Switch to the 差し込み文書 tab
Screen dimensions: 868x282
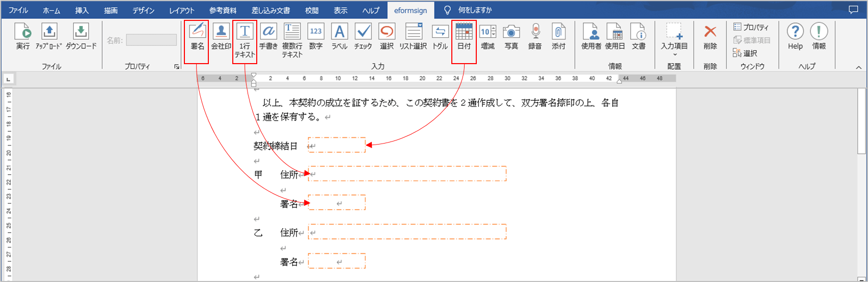pyautogui.click(x=271, y=10)
